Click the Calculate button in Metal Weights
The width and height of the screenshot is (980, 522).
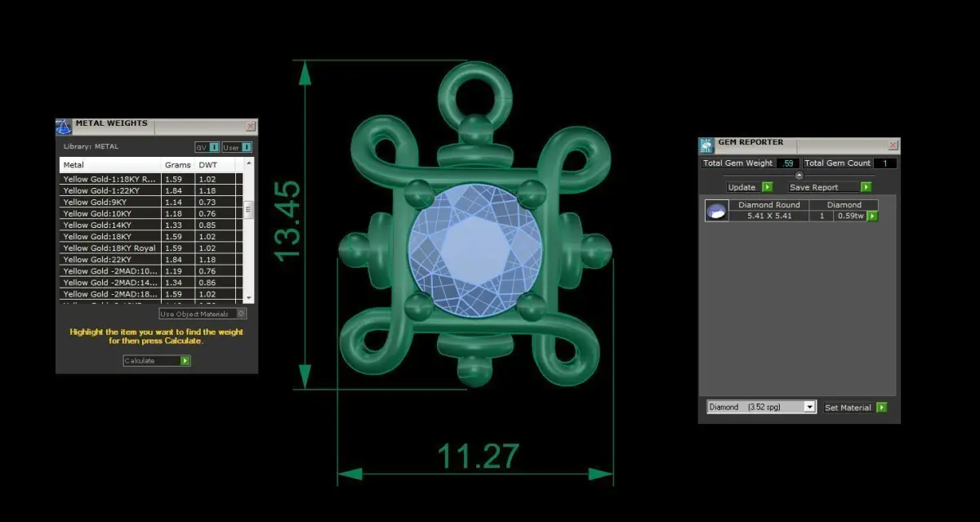pyautogui.click(x=157, y=360)
